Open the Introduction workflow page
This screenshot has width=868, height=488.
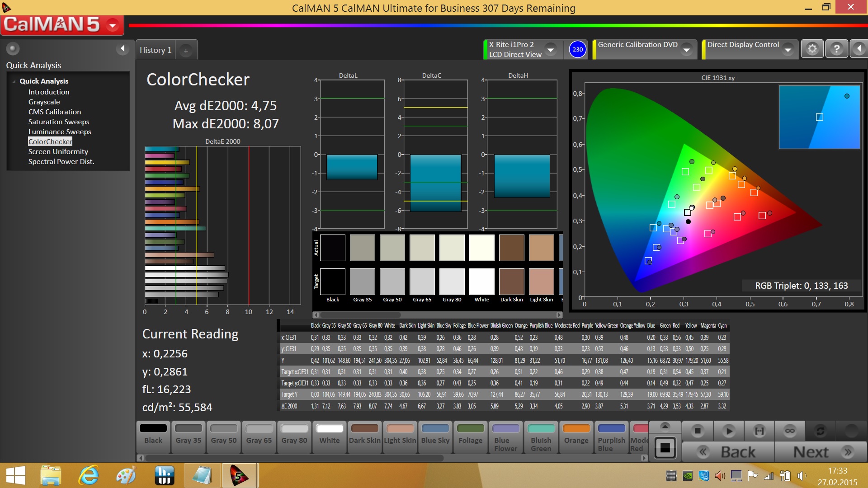[49, 92]
